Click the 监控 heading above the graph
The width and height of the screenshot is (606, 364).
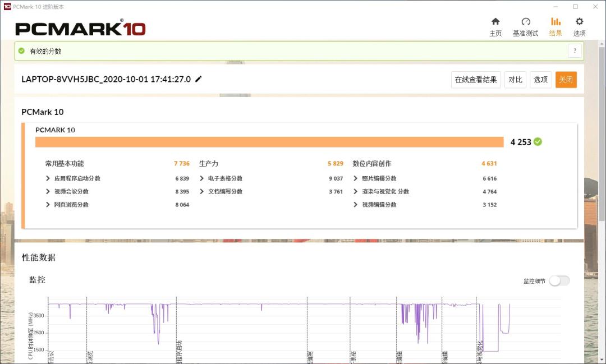coord(37,280)
